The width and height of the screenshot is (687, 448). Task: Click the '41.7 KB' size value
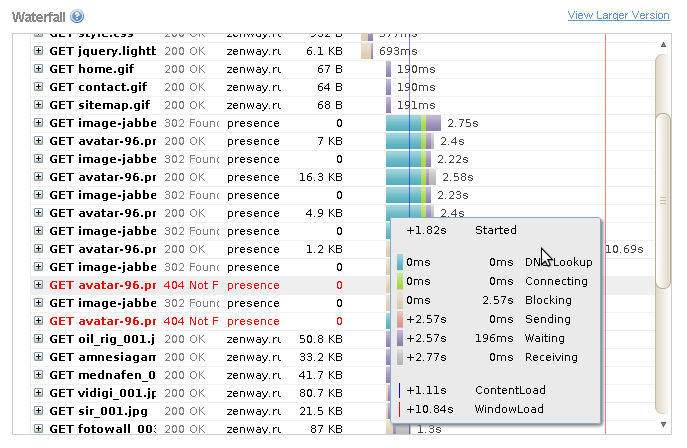coord(321,375)
